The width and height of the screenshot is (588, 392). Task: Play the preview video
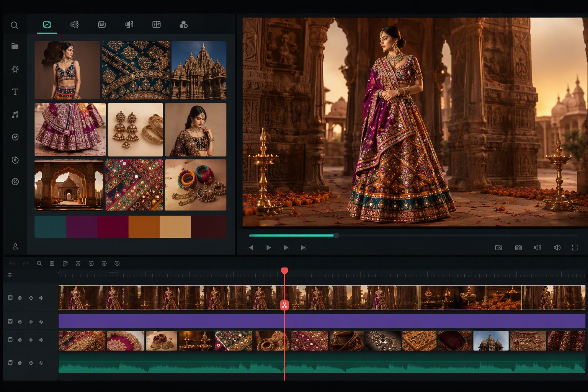(x=268, y=248)
